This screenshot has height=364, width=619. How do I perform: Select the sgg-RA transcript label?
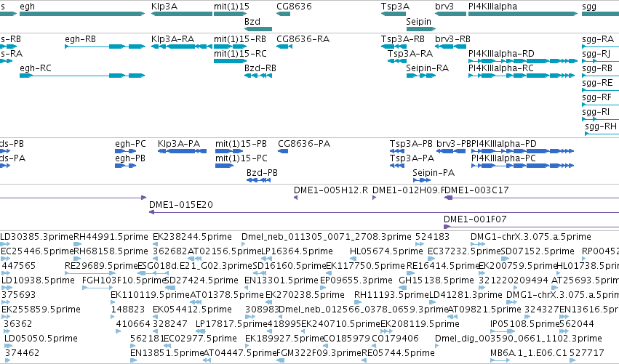[598, 39]
